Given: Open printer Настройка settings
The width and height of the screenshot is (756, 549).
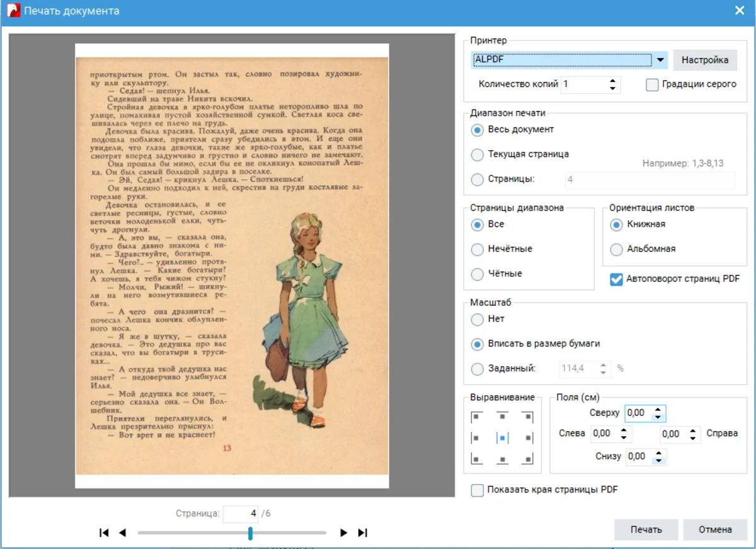Looking at the screenshot, I should (705, 60).
